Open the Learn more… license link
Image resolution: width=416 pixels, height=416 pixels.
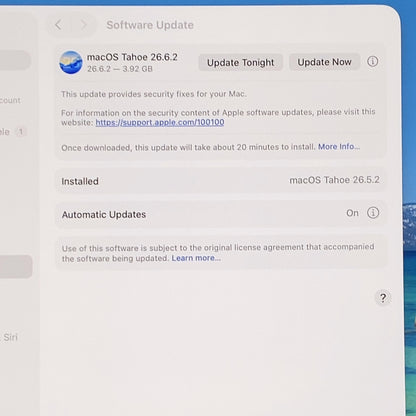pos(196,258)
